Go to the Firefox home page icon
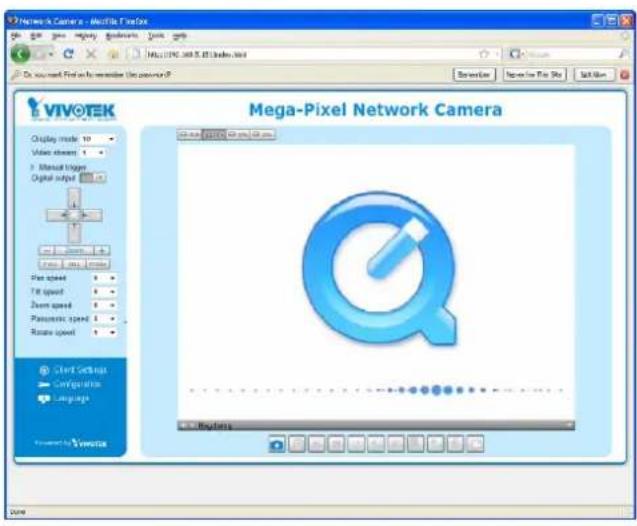The height and width of the screenshot is (526, 637). click(114, 54)
